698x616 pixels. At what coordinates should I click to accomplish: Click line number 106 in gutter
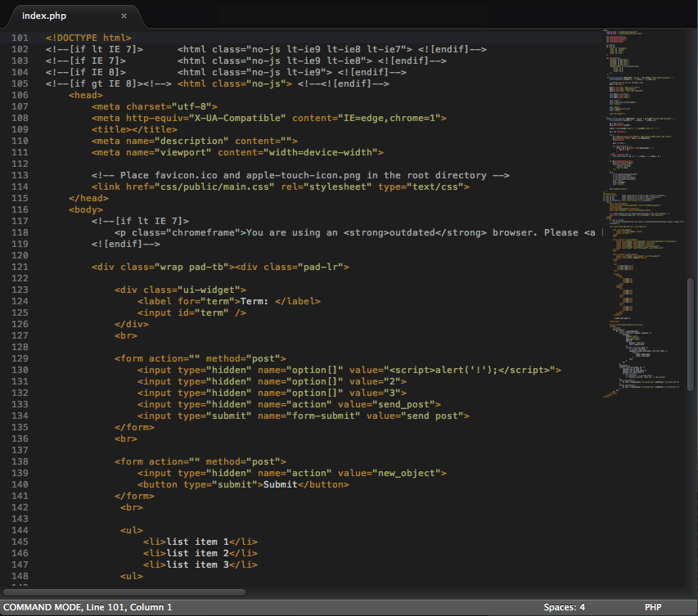(x=20, y=95)
